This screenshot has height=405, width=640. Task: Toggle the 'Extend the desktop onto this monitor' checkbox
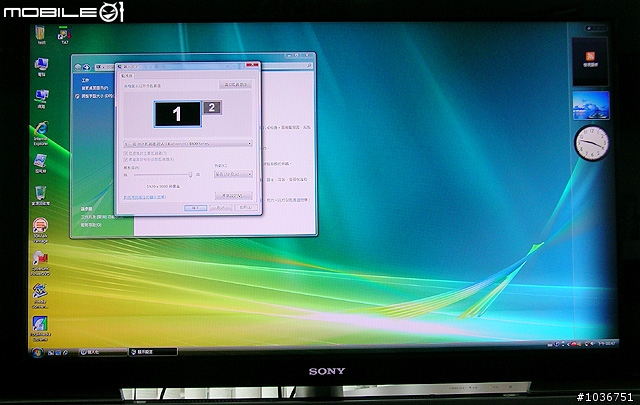(x=126, y=159)
